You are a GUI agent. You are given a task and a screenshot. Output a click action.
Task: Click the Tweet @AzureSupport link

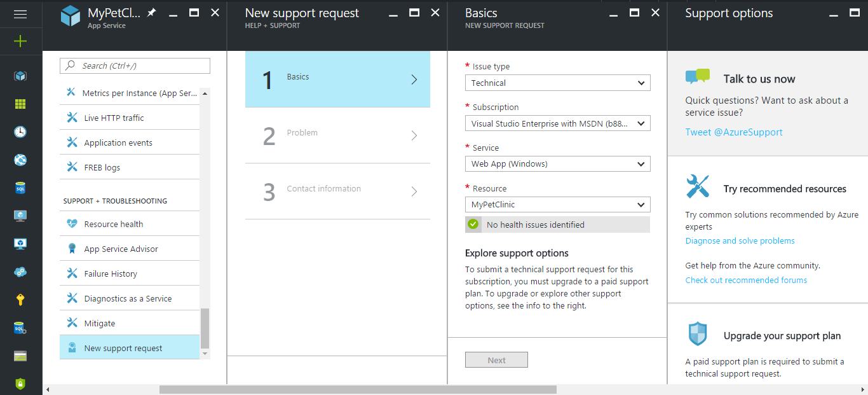(734, 132)
